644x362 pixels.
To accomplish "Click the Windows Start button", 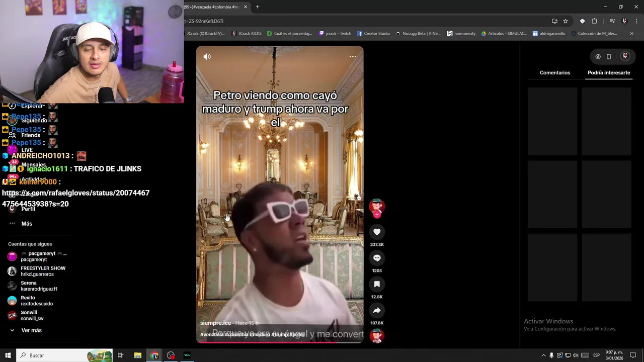I will 8,355.
